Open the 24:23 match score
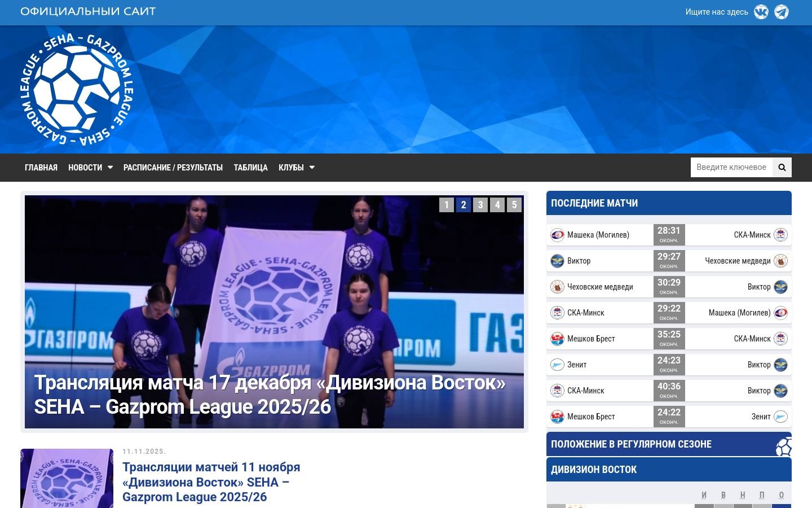 [x=669, y=365]
